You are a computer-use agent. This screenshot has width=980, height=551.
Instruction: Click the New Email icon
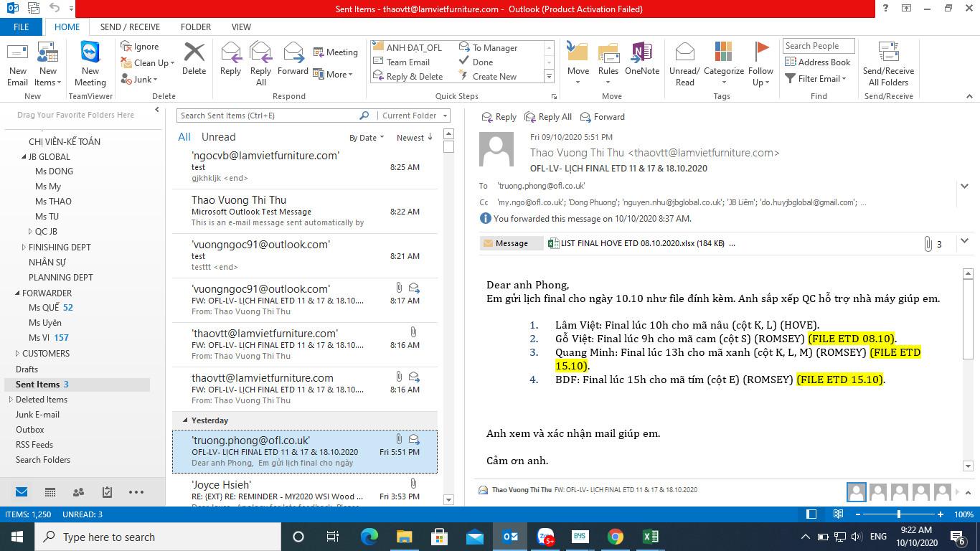pyautogui.click(x=17, y=64)
